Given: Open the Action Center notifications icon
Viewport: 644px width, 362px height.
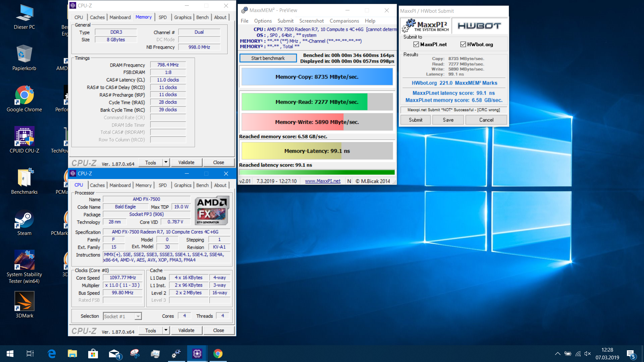Looking at the screenshot, I should [631, 354].
